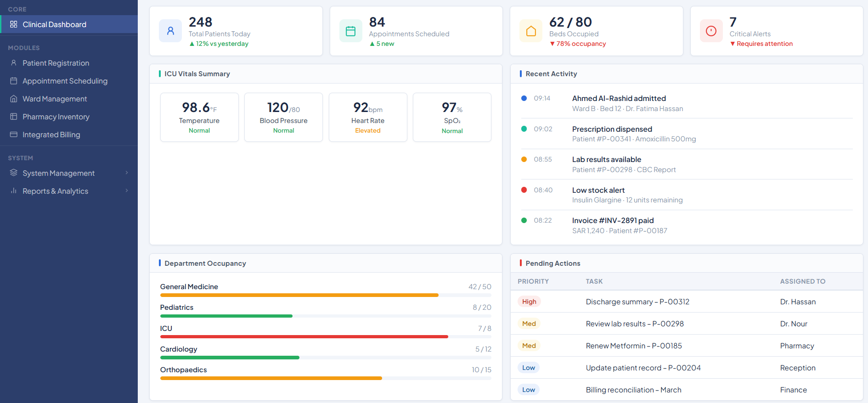Expand the System Management submenu chevron

127,173
